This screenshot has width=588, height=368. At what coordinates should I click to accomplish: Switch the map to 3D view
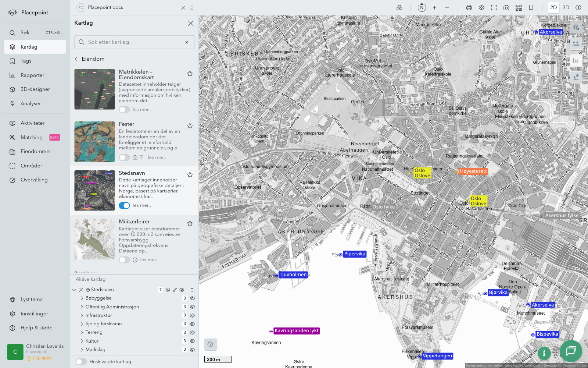click(x=566, y=7)
